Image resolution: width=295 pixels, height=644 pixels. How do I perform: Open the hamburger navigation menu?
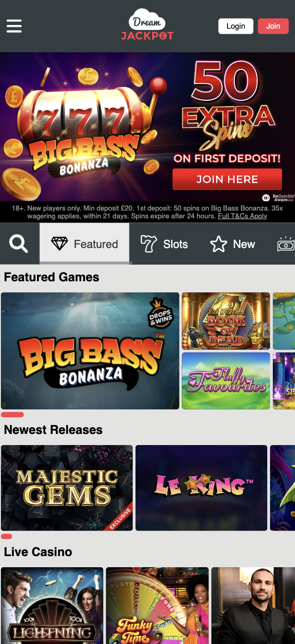point(14,26)
